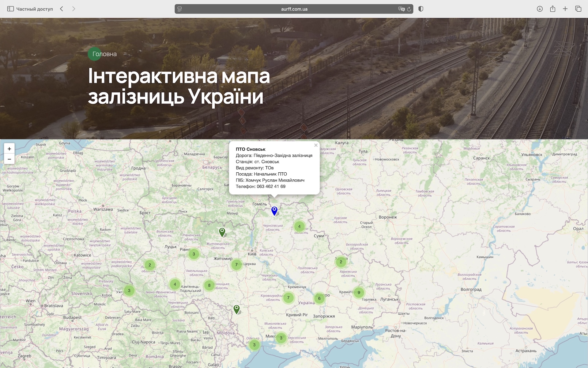Open the cluster of 2 near Харків
This screenshot has height=368, width=588.
[x=341, y=262]
